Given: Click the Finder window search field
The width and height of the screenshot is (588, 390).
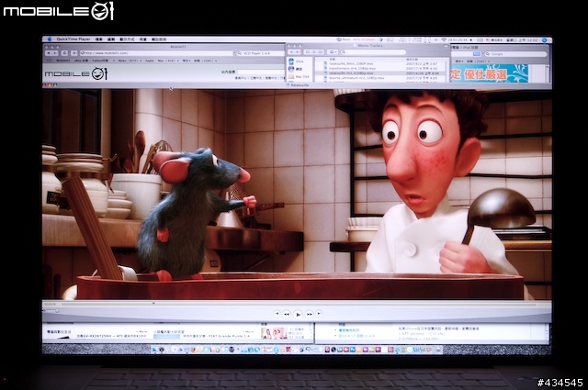Looking at the screenshot, I should tap(374, 52).
